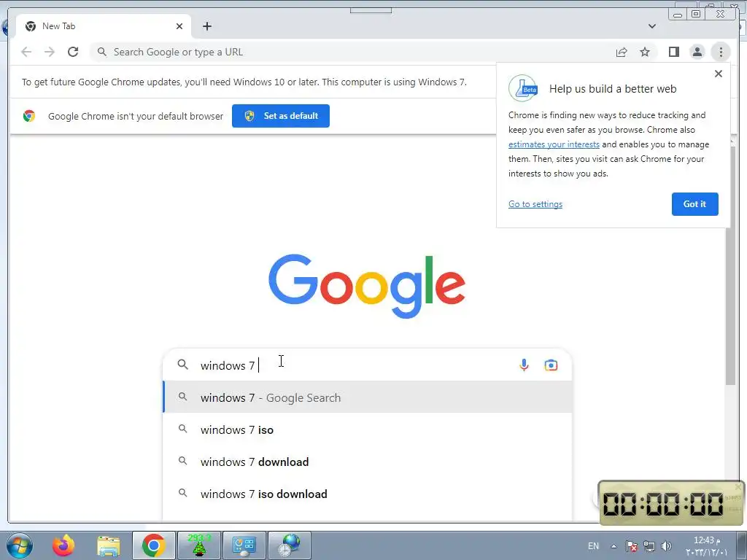Click the network tray icon
The height and width of the screenshot is (560, 747).
(x=649, y=546)
